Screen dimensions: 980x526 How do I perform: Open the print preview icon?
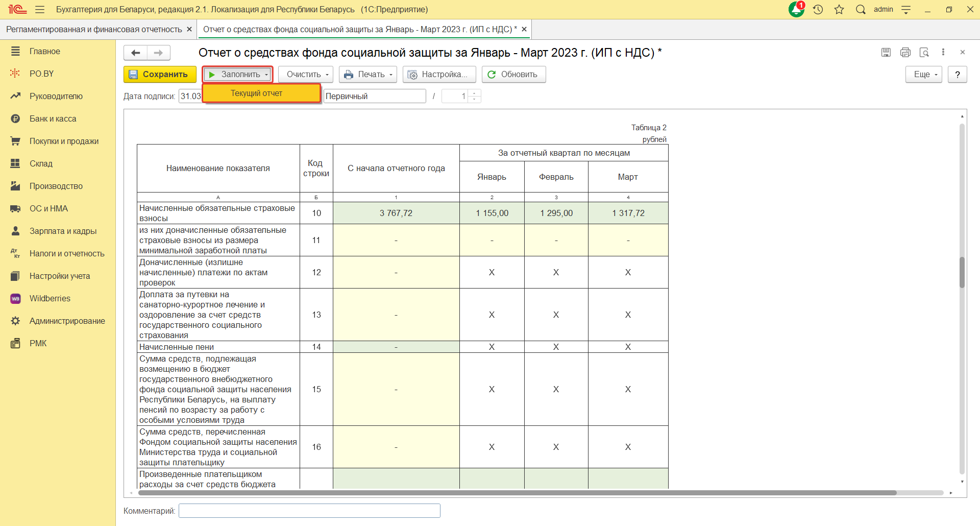click(924, 52)
